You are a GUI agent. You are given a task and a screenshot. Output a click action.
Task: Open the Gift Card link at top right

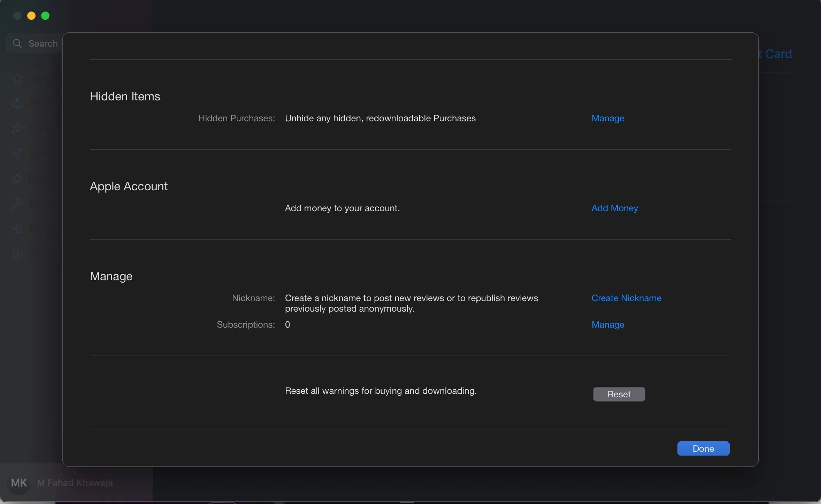(x=776, y=54)
